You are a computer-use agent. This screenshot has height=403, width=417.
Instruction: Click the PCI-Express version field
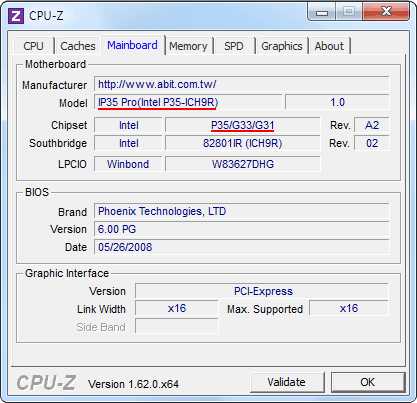(262, 291)
